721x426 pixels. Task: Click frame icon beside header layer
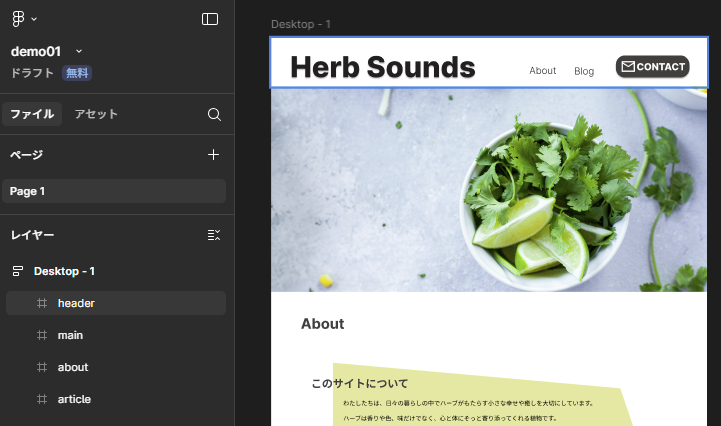pos(42,303)
